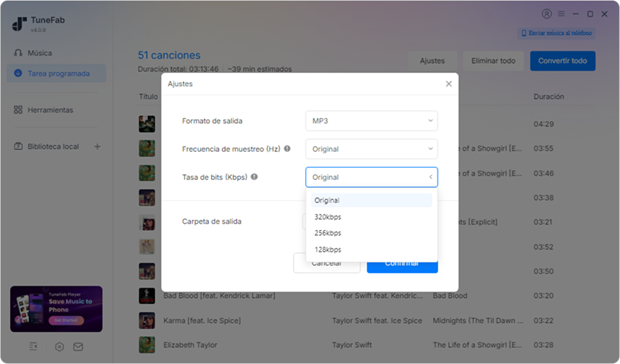Open the mail feedback icon

[78, 347]
